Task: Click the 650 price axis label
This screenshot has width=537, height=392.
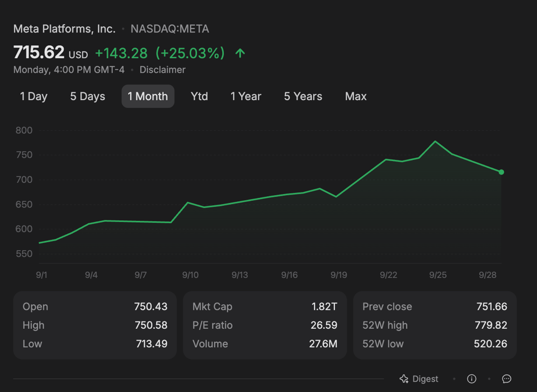Action: (24, 204)
